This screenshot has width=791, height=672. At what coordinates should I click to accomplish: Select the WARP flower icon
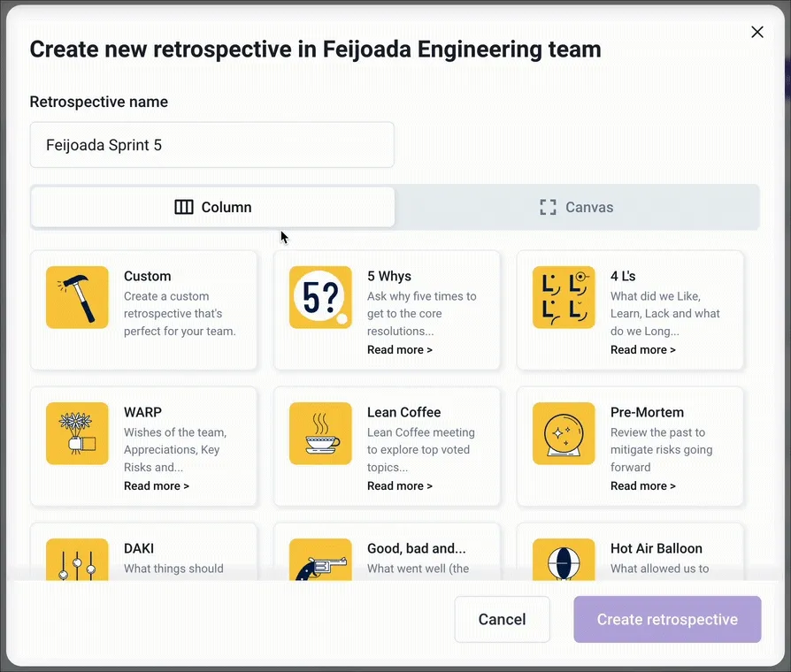pos(77,433)
